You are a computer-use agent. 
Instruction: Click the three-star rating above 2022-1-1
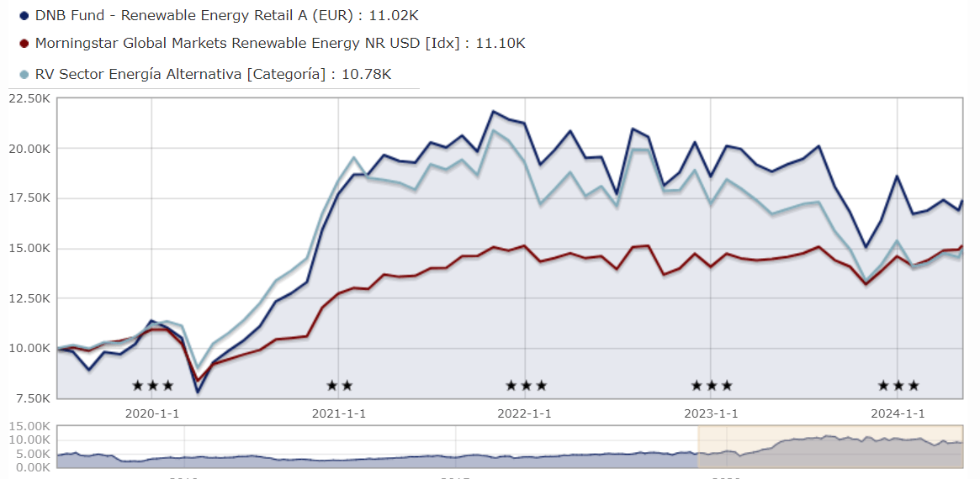coord(527,386)
